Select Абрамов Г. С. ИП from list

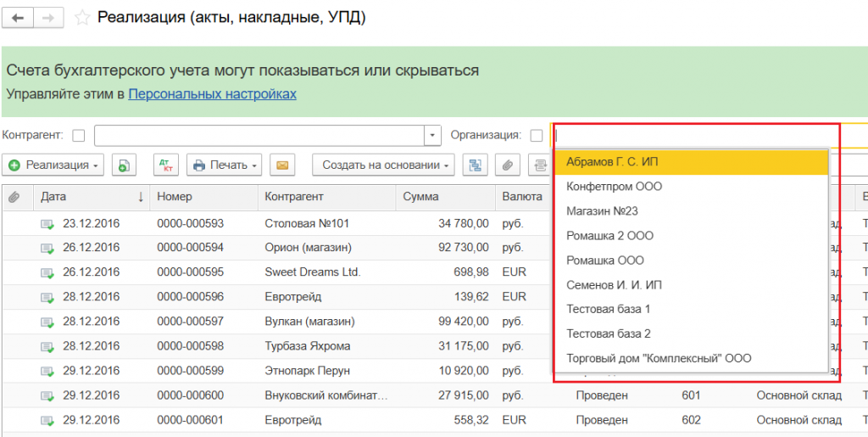692,162
